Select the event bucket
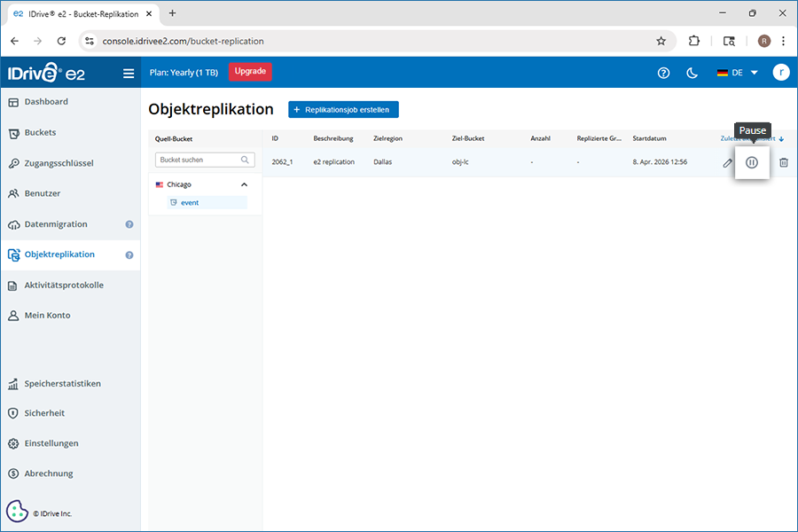The width and height of the screenshot is (798, 532). pyautogui.click(x=189, y=202)
